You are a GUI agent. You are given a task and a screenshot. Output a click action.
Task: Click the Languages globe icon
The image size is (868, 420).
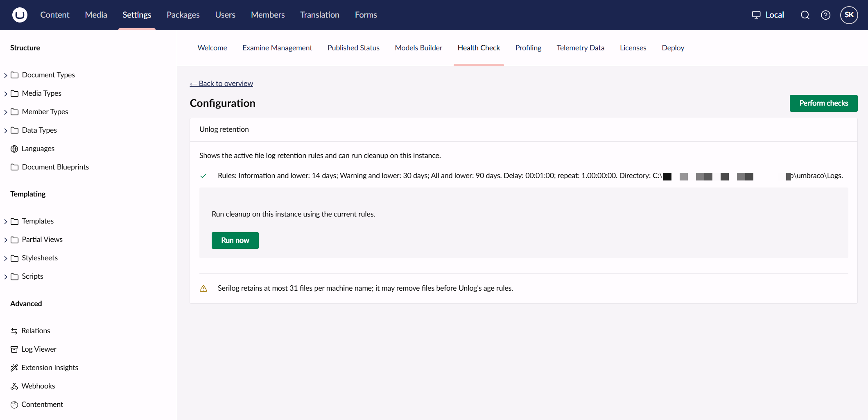(x=14, y=149)
